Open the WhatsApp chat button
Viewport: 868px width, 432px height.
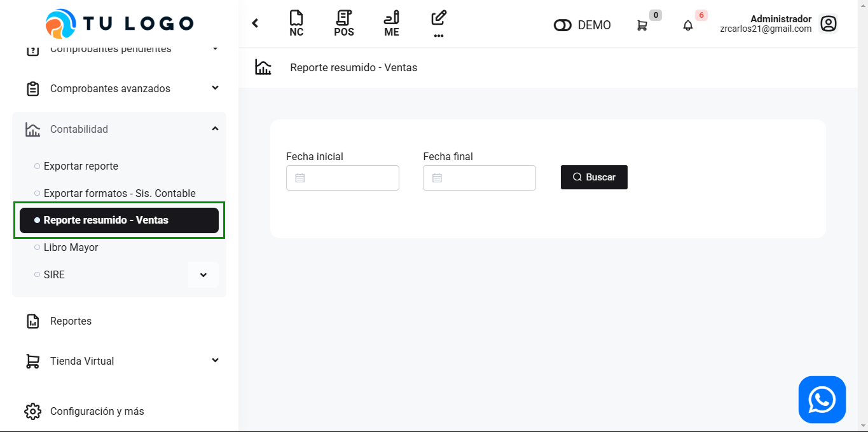pos(822,400)
